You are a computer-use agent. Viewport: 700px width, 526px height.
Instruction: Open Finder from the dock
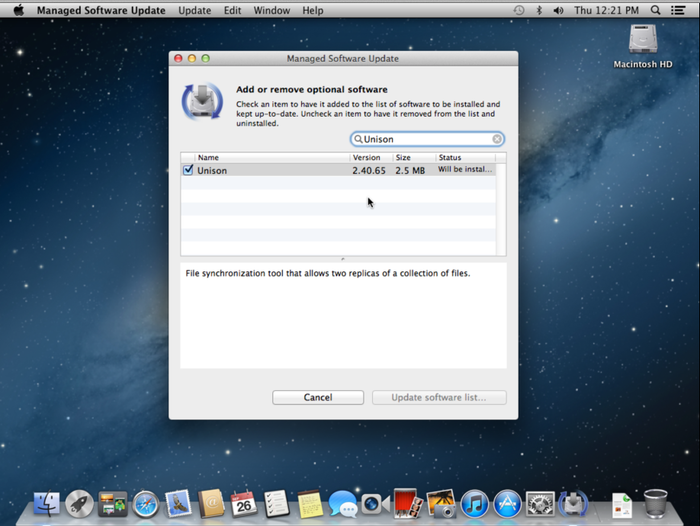pyautogui.click(x=48, y=503)
